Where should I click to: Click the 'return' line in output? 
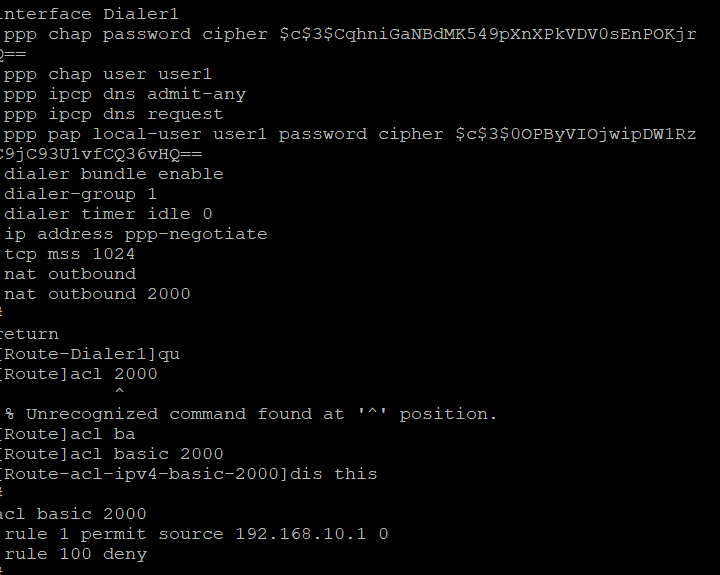[x=30, y=334]
